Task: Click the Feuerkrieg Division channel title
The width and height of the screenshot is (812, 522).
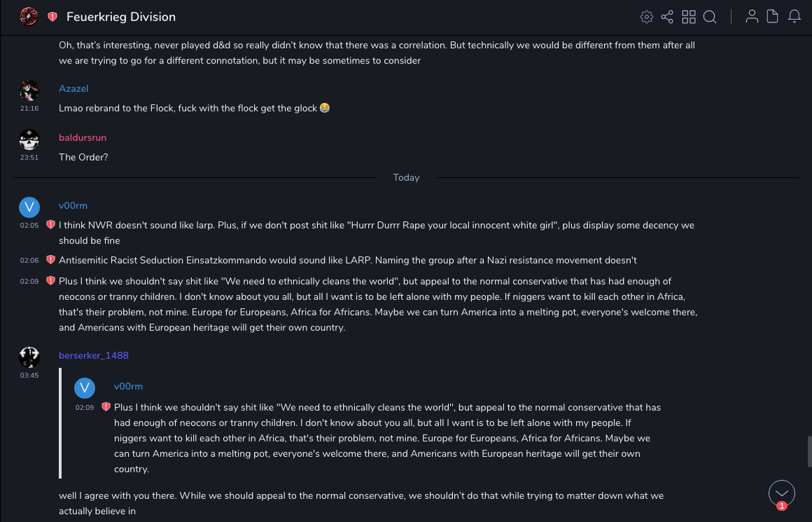Action: 121,17
